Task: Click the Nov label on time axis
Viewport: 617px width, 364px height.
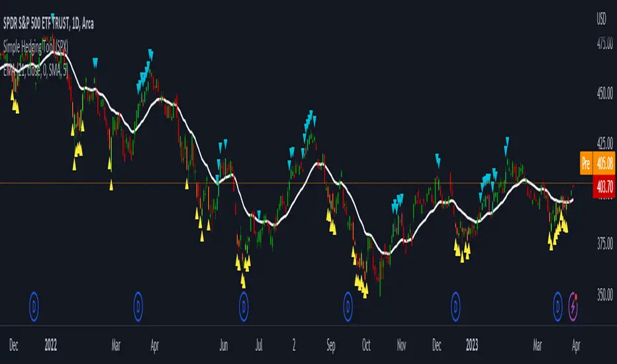Action: [x=401, y=345]
